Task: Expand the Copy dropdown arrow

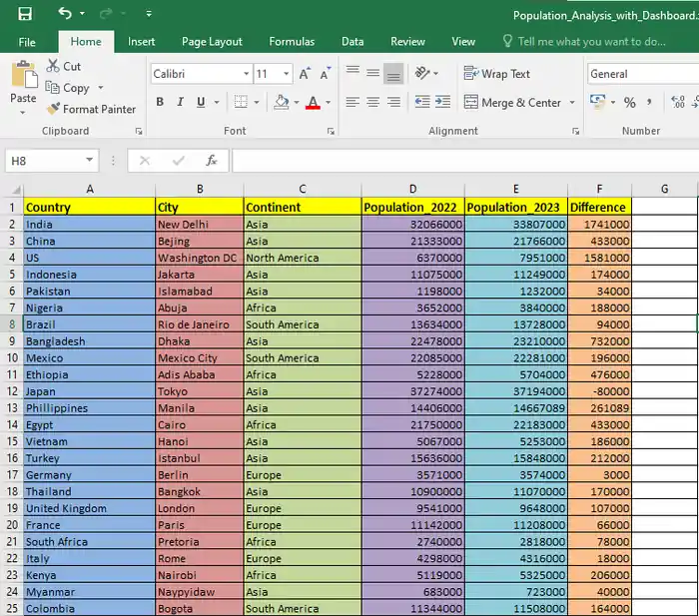Action: click(101, 88)
